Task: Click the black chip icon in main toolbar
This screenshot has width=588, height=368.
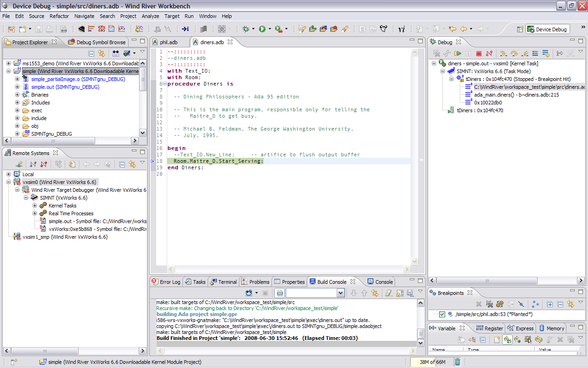Action: (81, 29)
